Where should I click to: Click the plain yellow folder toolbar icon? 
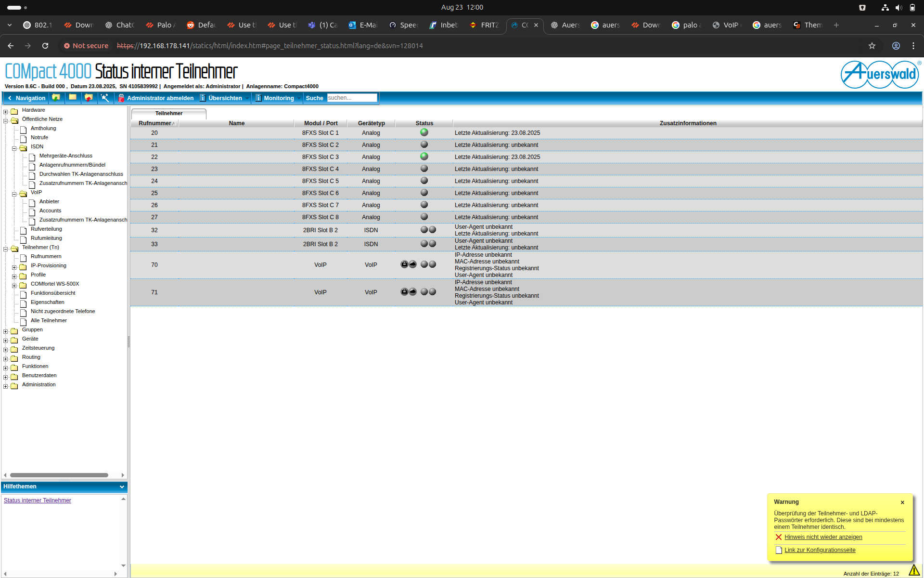click(73, 98)
